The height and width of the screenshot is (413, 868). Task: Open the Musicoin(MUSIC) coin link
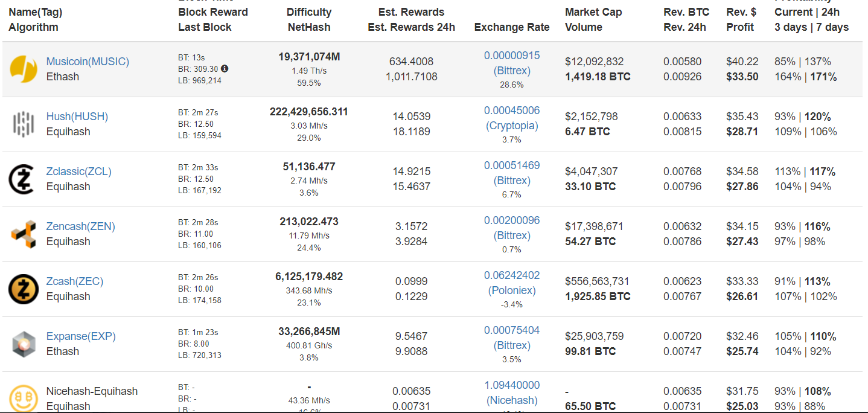tap(88, 62)
